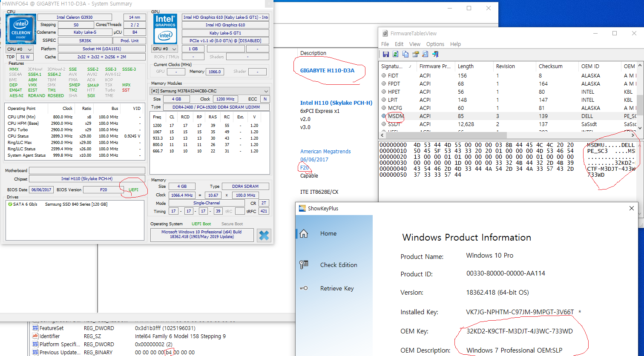Click the FeatureSet registry value icon

point(35,328)
